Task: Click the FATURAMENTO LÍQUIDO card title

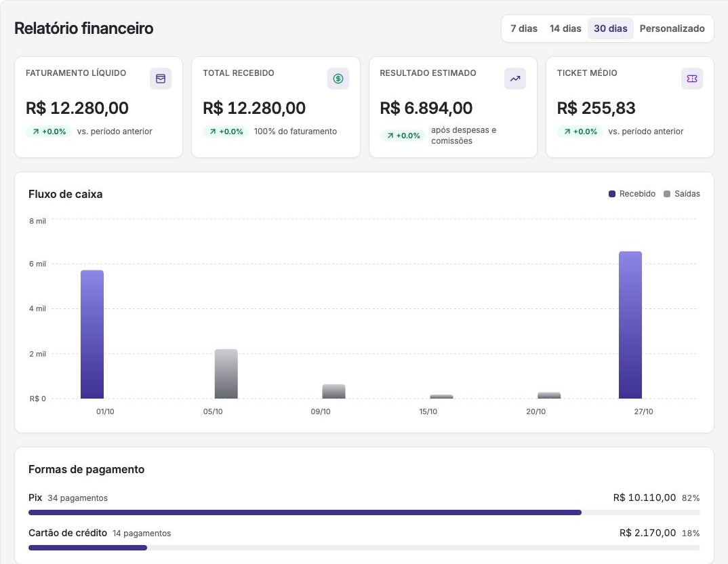Action: coord(76,73)
